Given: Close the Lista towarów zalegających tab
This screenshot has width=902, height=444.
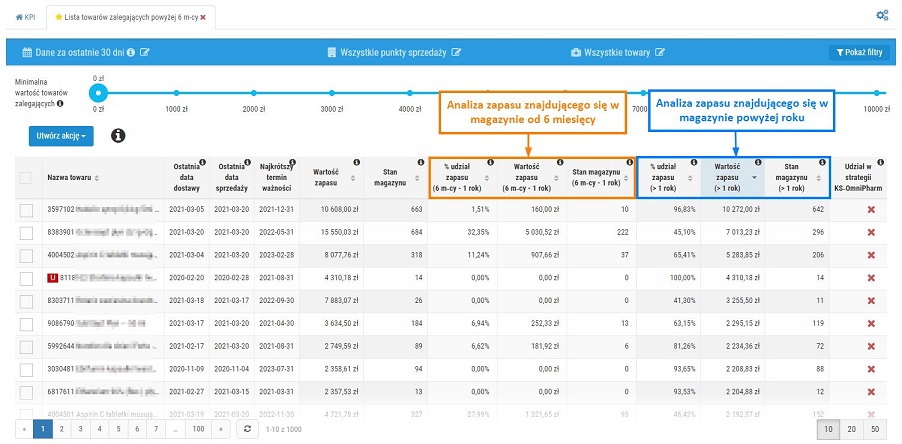Looking at the screenshot, I should pyautogui.click(x=203, y=17).
